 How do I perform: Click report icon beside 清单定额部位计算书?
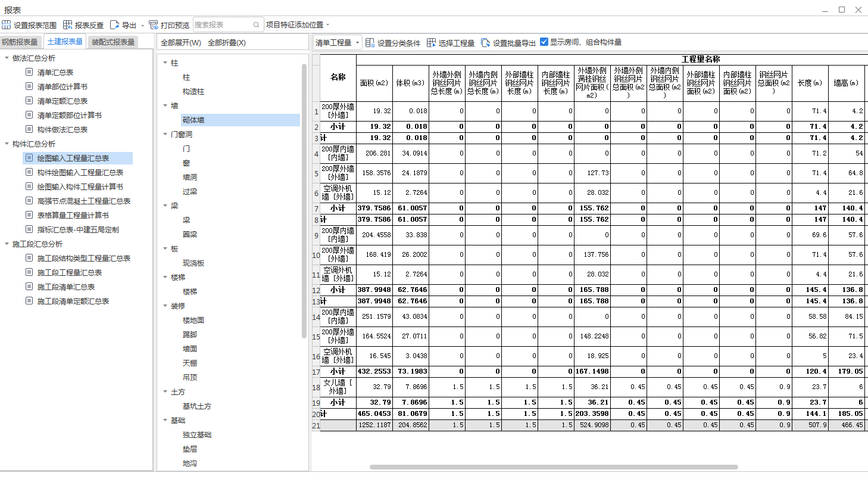pos(29,115)
